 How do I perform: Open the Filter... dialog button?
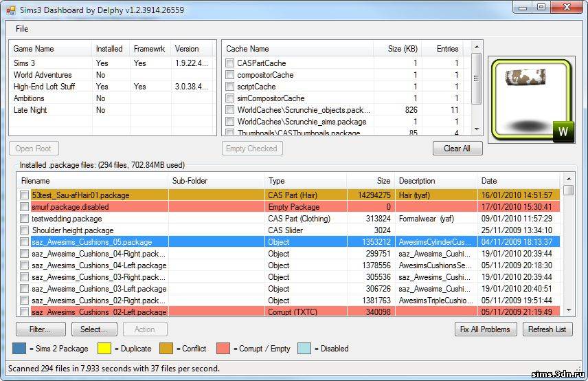[x=41, y=329]
